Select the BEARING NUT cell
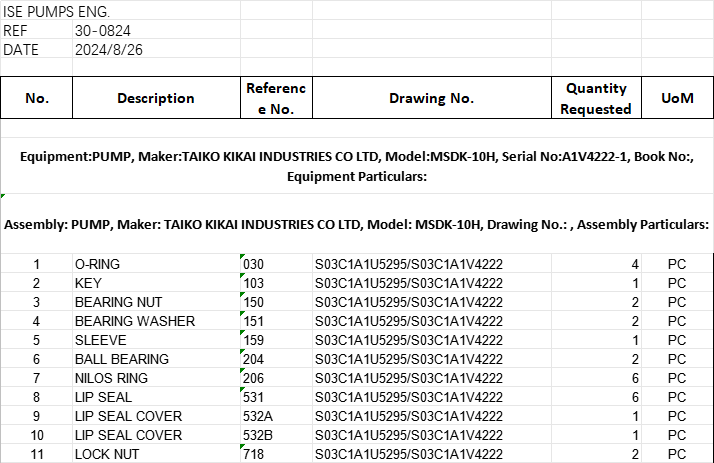This screenshot has width=714, height=463. pos(118,302)
